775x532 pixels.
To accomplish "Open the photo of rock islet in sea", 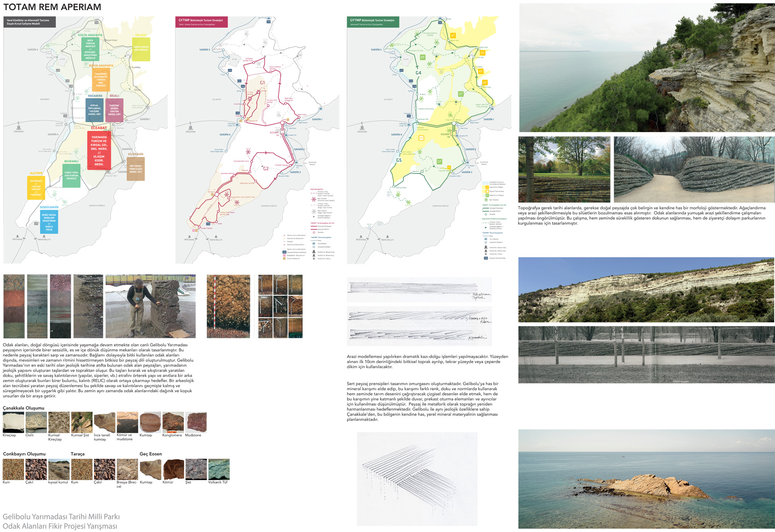I will pyautogui.click(x=646, y=479).
